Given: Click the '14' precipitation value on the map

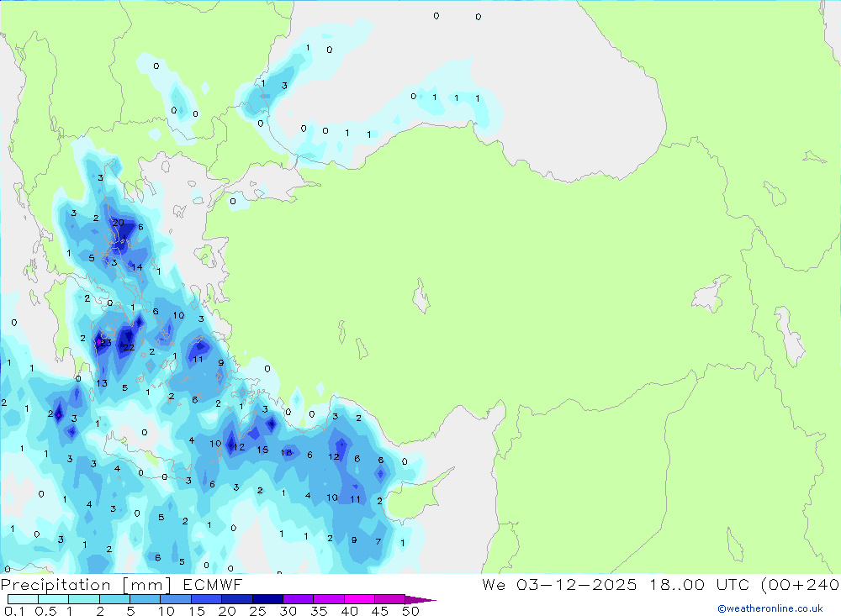Looking at the screenshot, I should pos(137,267).
